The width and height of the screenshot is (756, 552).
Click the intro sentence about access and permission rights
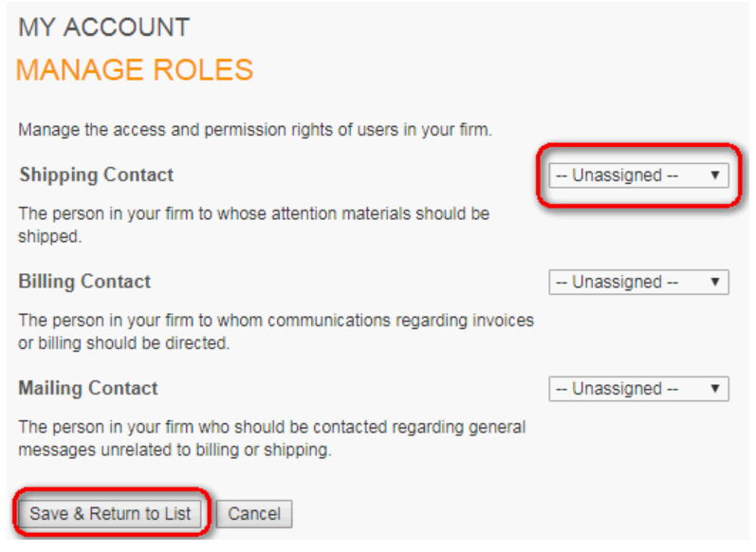tap(254, 130)
